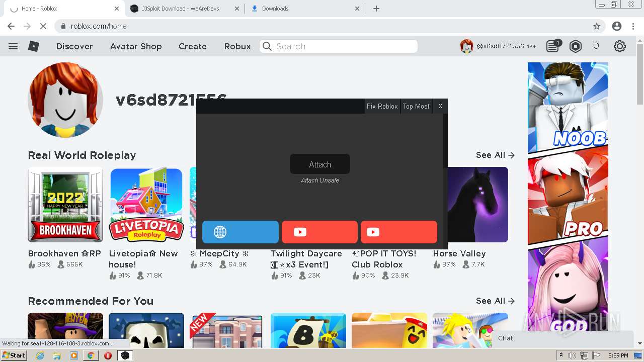
Task: Open the Discover menu item
Action: 74,46
